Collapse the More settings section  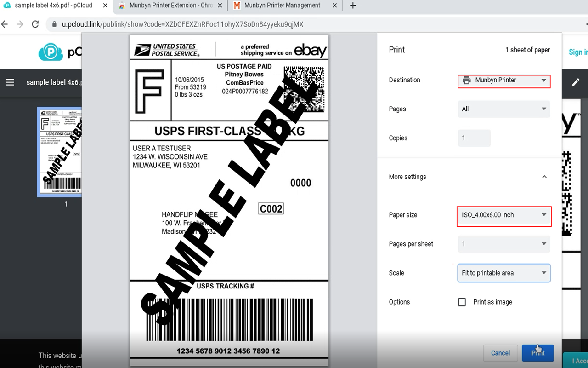544,177
